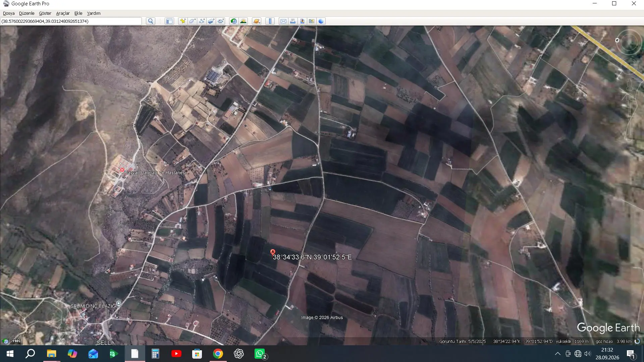Open YouTube app in taskbar

(x=176, y=354)
